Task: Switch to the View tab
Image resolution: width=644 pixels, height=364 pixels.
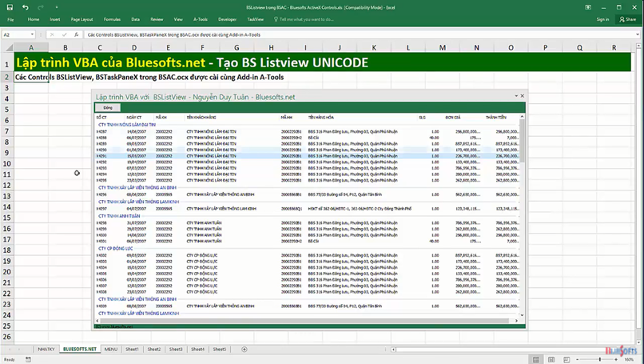Action: 178,19
